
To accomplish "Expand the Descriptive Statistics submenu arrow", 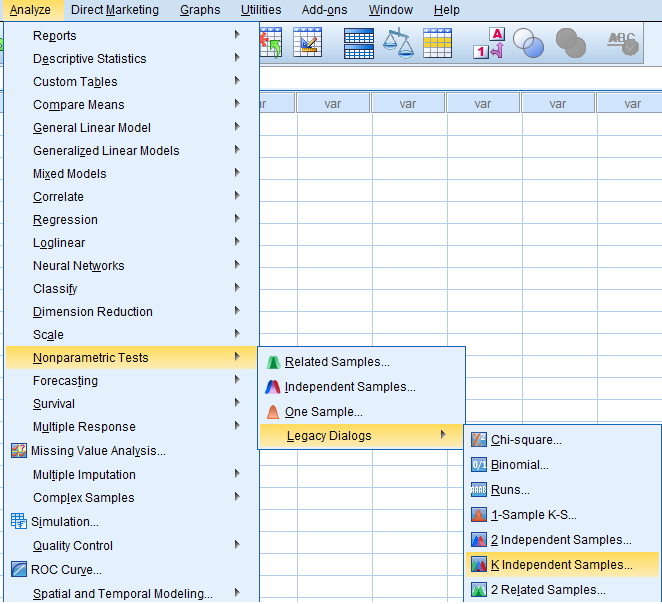I will 237,57.
